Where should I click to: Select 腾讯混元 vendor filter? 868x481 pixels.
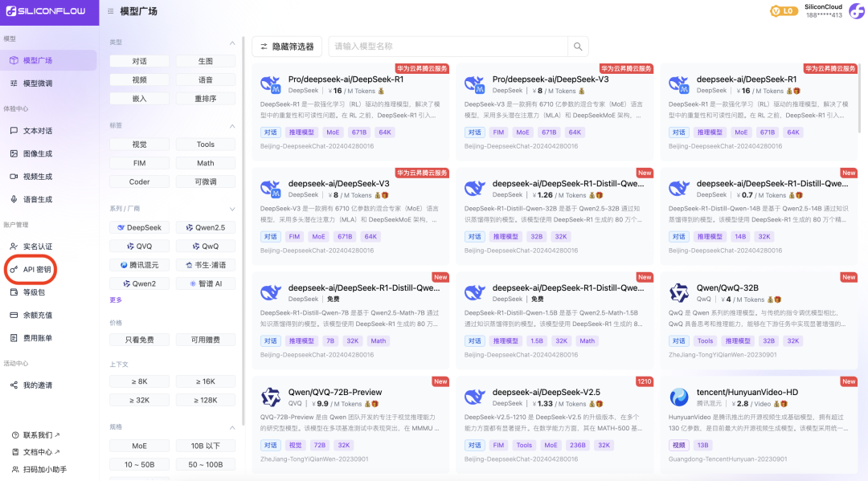coord(140,265)
